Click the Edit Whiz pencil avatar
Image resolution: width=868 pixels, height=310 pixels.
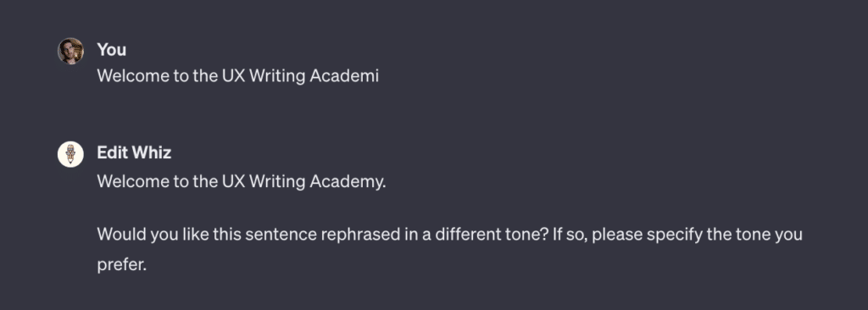[x=70, y=154]
